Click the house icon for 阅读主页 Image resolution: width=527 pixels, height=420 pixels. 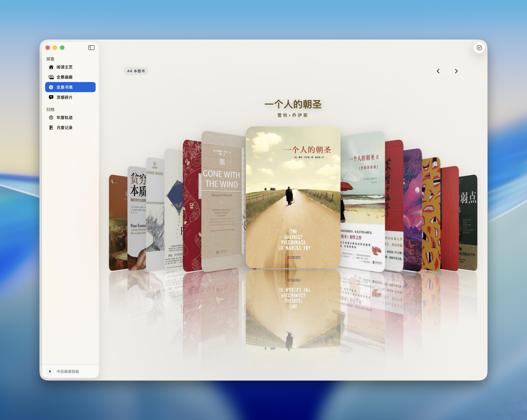coord(51,67)
